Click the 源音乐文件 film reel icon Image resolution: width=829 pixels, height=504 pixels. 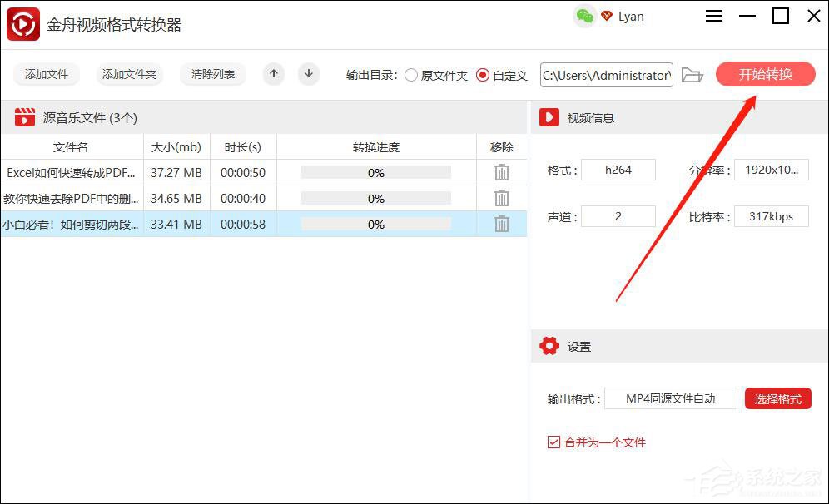tap(24, 116)
